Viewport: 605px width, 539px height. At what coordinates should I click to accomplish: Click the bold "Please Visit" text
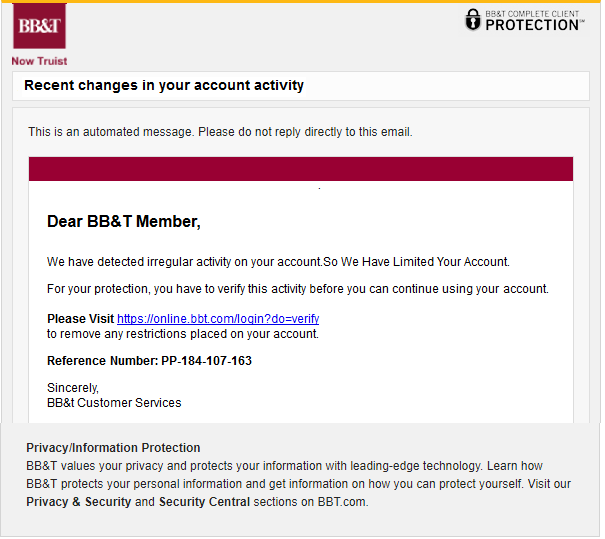[x=80, y=319]
